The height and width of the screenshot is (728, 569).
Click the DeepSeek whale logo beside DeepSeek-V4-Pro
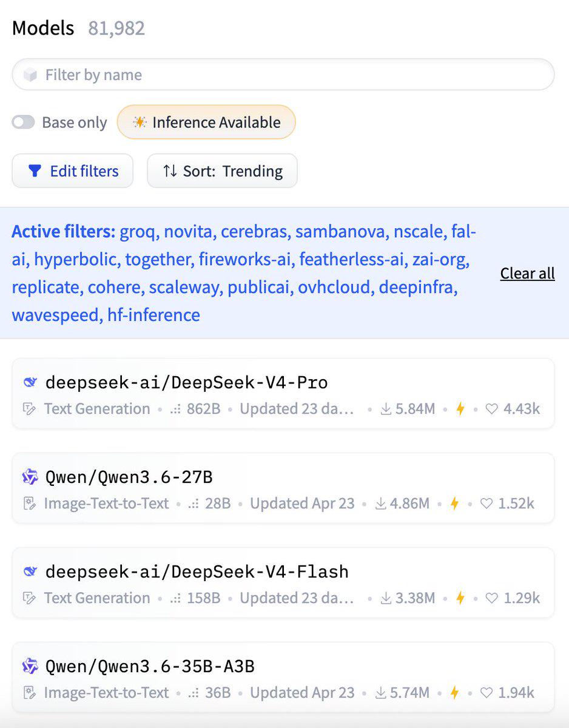(x=30, y=383)
